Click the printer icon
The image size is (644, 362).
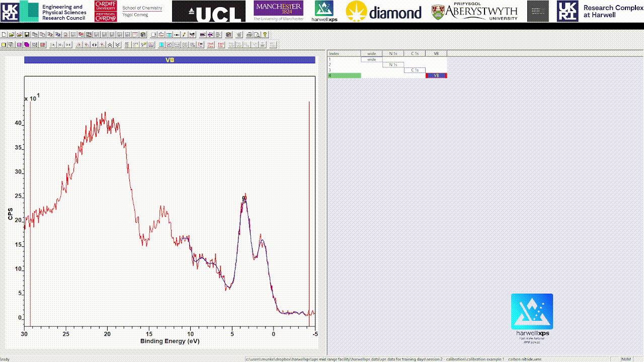(x=249, y=35)
